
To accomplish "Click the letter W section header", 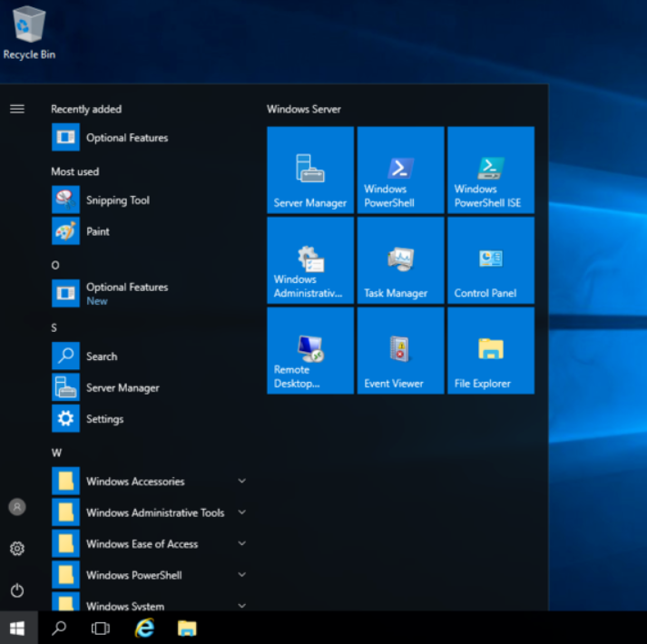I will tap(56, 453).
